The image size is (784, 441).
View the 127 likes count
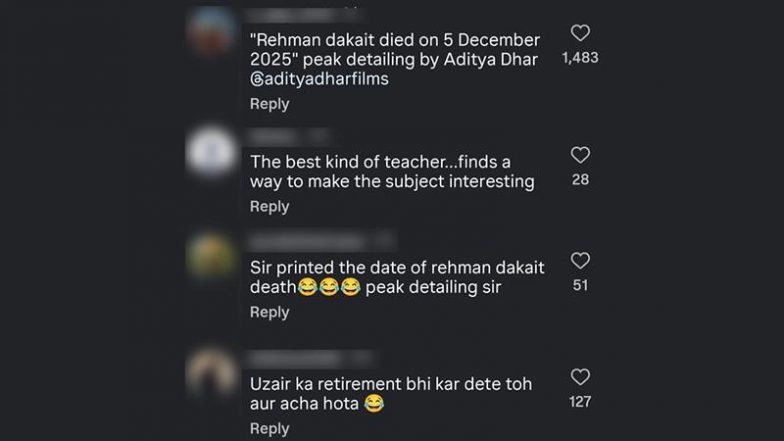580,402
